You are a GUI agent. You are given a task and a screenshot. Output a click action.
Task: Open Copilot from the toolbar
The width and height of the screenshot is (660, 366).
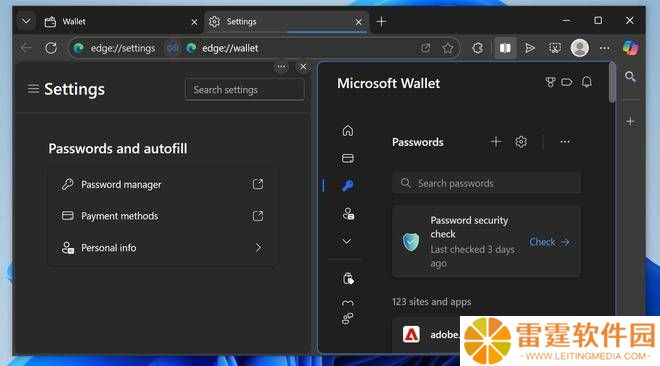click(x=631, y=48)
